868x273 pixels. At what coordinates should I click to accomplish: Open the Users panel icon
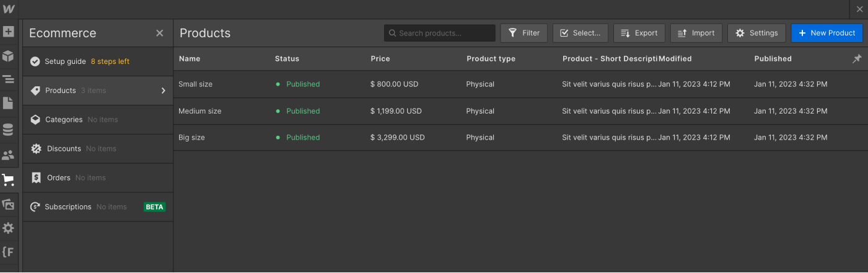[x=8, y=155]
